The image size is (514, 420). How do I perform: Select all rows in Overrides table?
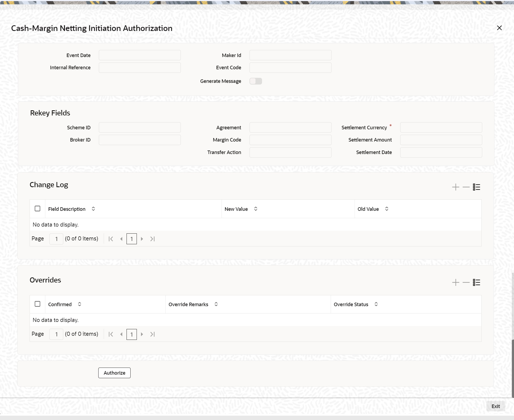click(37, 304)
